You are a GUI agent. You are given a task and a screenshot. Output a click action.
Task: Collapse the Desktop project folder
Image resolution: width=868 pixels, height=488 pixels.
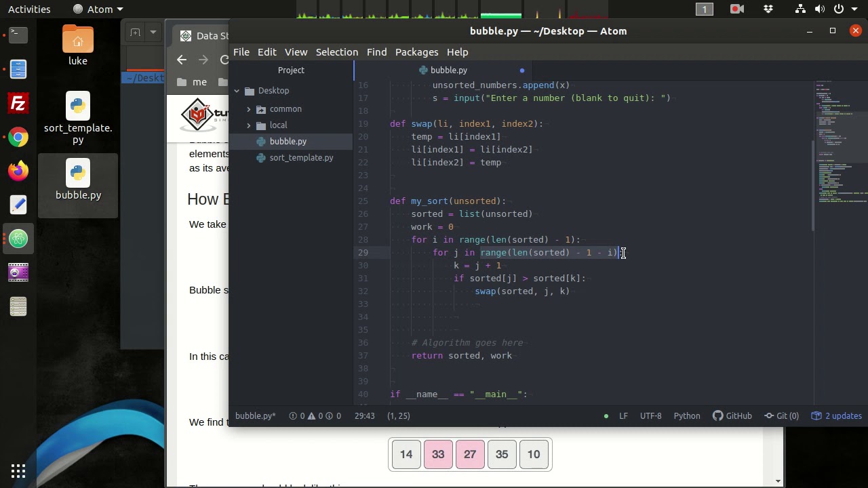pos(237,91)
